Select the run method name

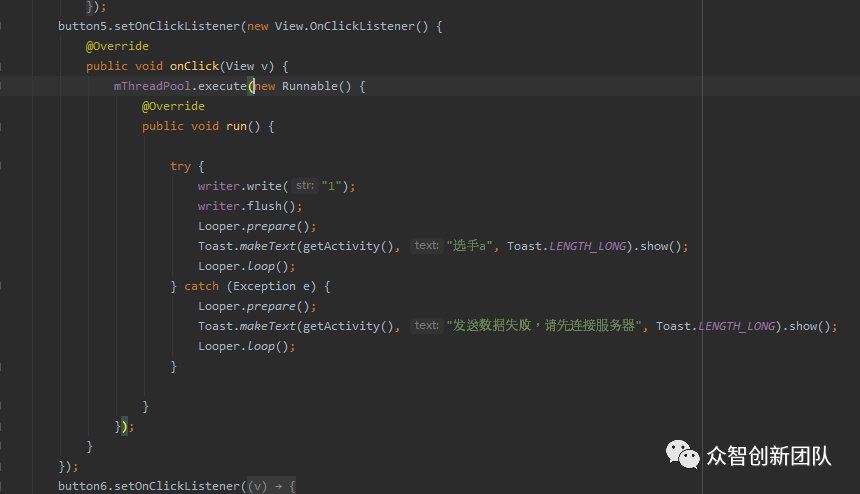236,126
